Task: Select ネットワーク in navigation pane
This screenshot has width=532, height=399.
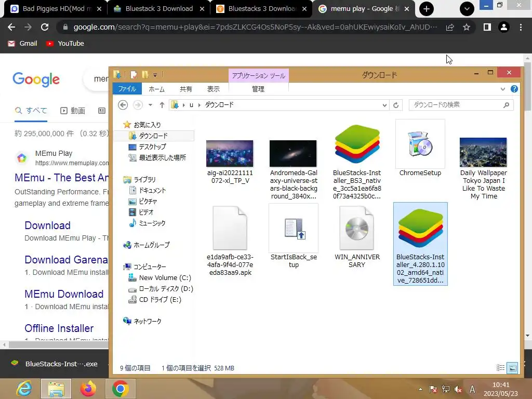Action: click(147, 321)
